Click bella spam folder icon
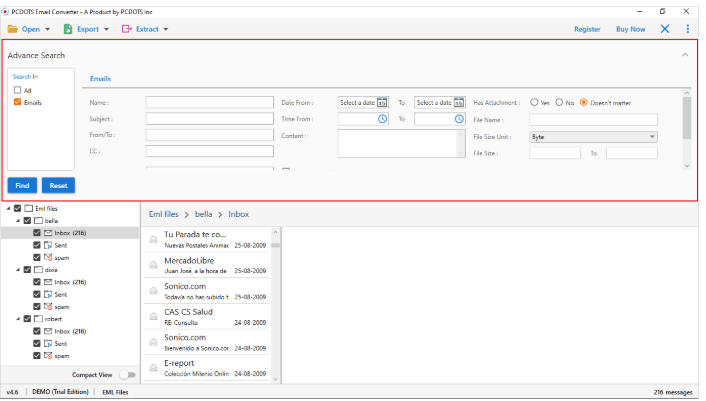Viewport: 706px width, 401px height. (x=48, y=257)
